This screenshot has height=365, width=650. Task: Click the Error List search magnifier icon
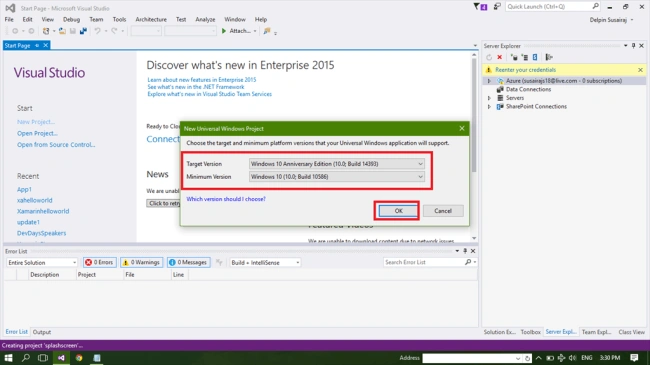click(468, 262)
